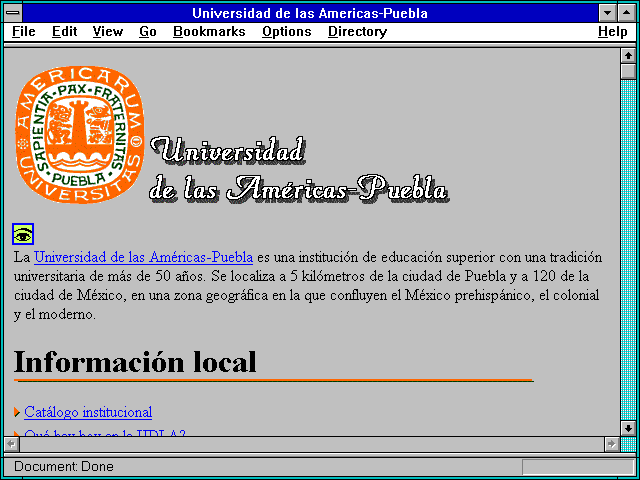Click the Universidad de las Américas-Puebla banner title
The width and height of the screenshot is (640, 480).
tap(298, 169)
